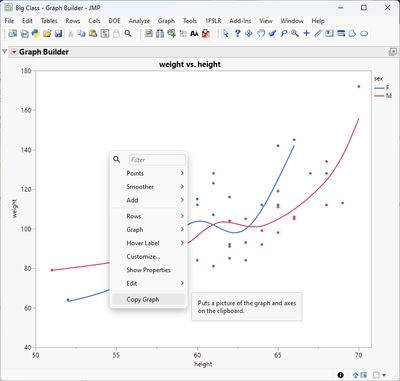
Task: Collapse the Graph Builder disclosure triangle
Action: pos(4,52)
